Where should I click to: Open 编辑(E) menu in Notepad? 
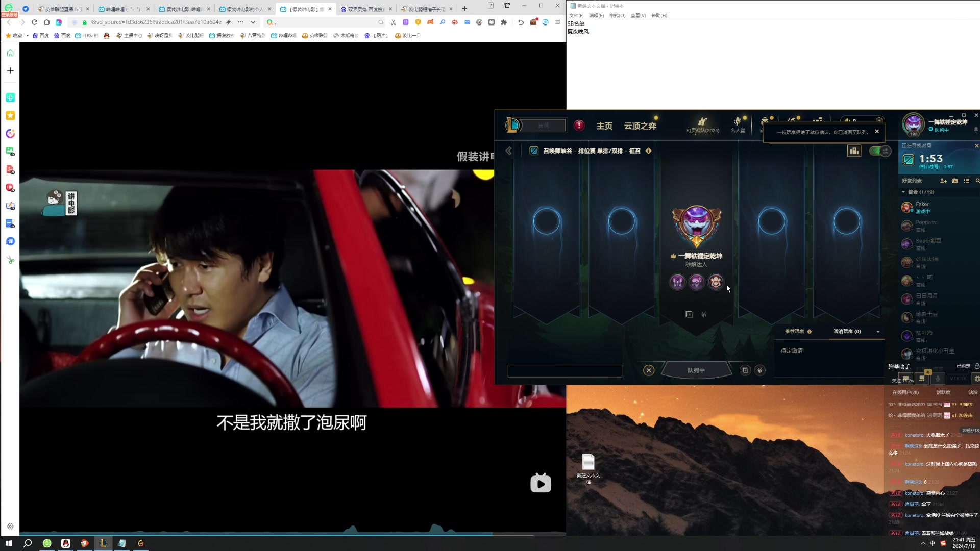coord(596,16)
